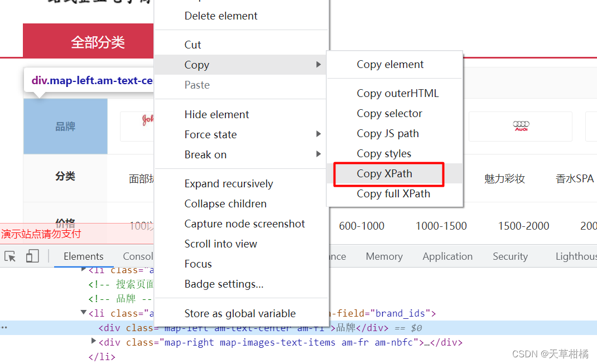Click the 分类 row label
Screen dimensions: 597x364
[x=65, y=177]
